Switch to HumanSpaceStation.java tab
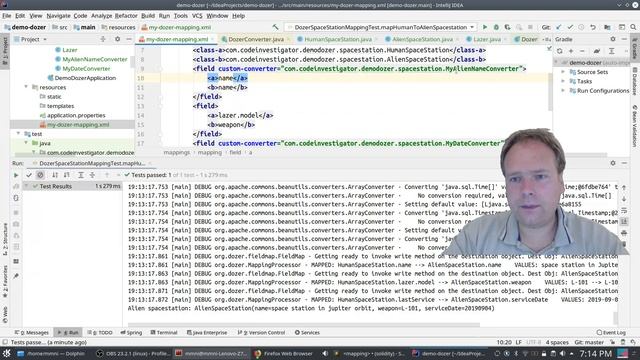Image resolution: width=640 pixels, height=360 pixels. pyautogui.click(x=338, y=39)
